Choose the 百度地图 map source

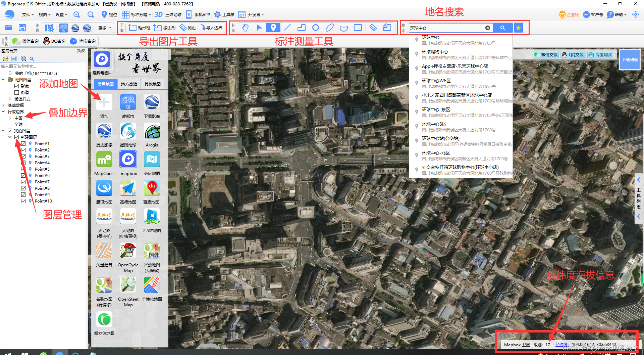pos(152,192)
